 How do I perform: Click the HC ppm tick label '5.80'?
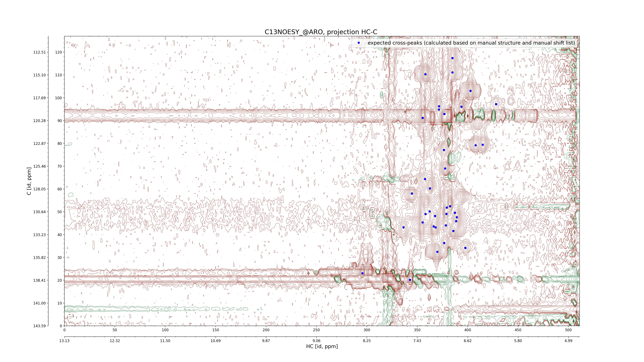518,341
